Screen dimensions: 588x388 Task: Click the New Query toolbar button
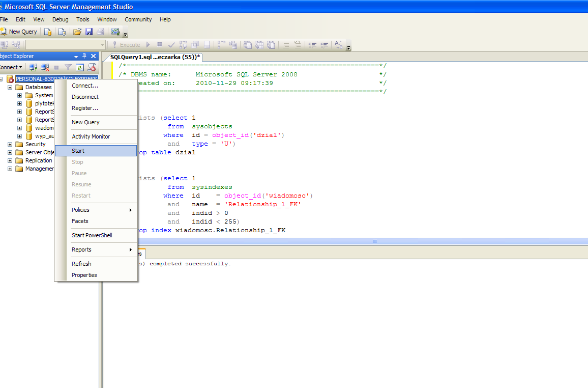[19, 32]
